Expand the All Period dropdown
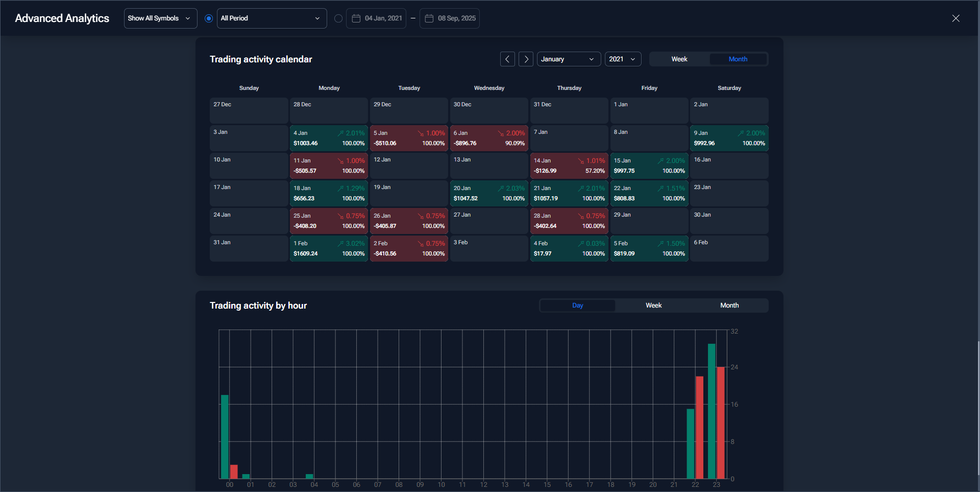This screenshot has height=492, width=980. point(272,18)
